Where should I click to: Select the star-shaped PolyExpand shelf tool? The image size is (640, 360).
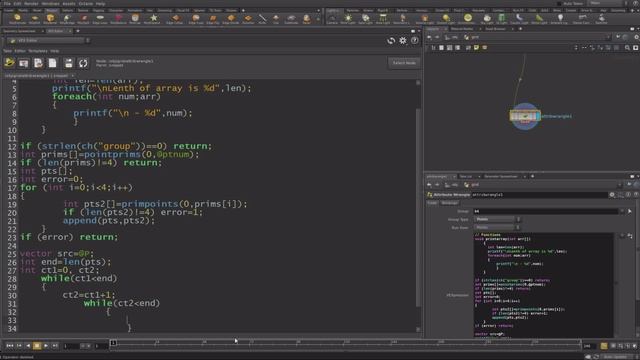[x=153, y=19]
